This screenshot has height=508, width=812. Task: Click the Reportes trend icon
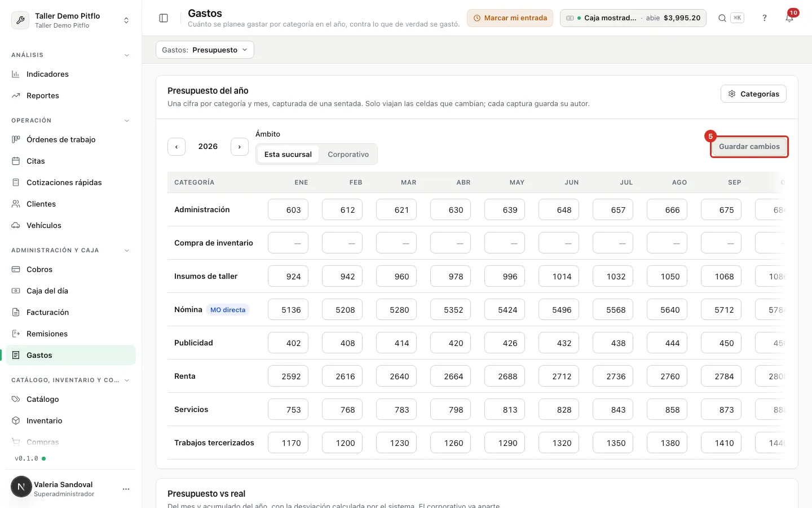point(16,95)
